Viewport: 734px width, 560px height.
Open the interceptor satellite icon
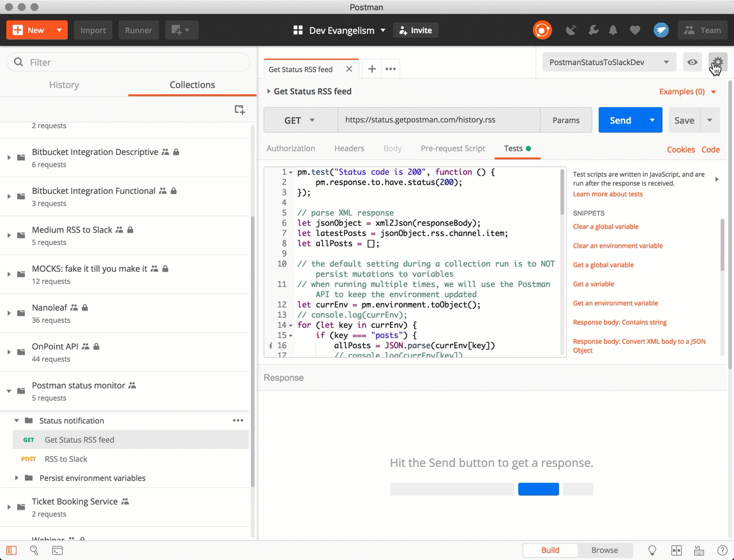pyautogui.click(x=571, y=31)
